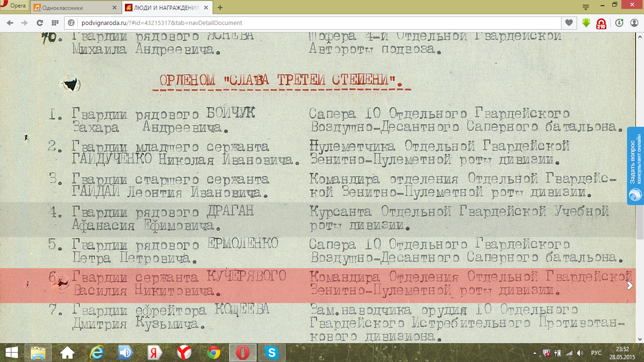The width and height of the screenshot is (644, 362).
Task: Open the red extension with 210 badge
Action: click(x=601, y=24)
